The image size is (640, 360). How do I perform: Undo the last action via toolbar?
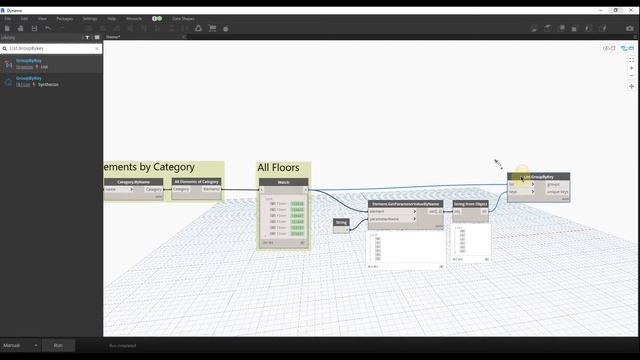point(48,28)
